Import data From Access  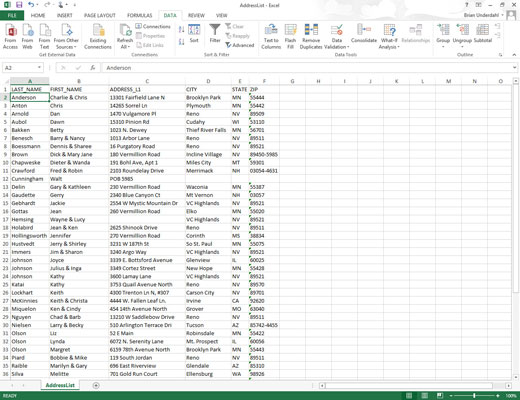[x=10, y=36]
